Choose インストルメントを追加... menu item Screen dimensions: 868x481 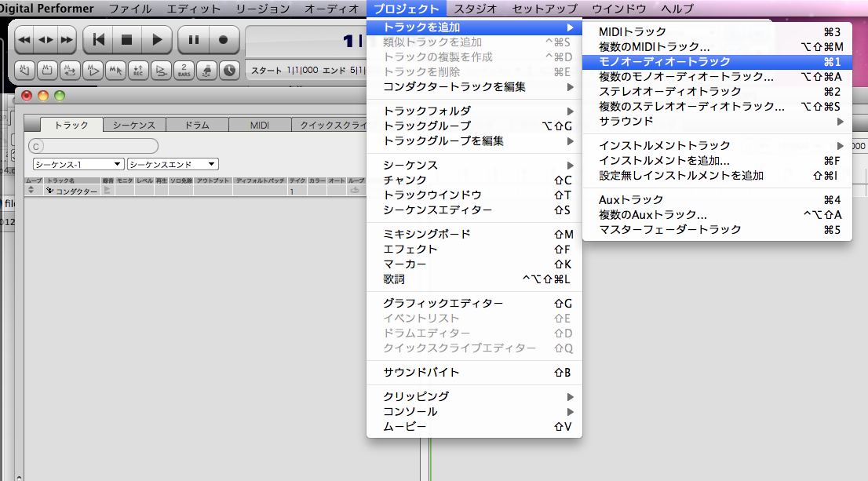tap(717, 161)
